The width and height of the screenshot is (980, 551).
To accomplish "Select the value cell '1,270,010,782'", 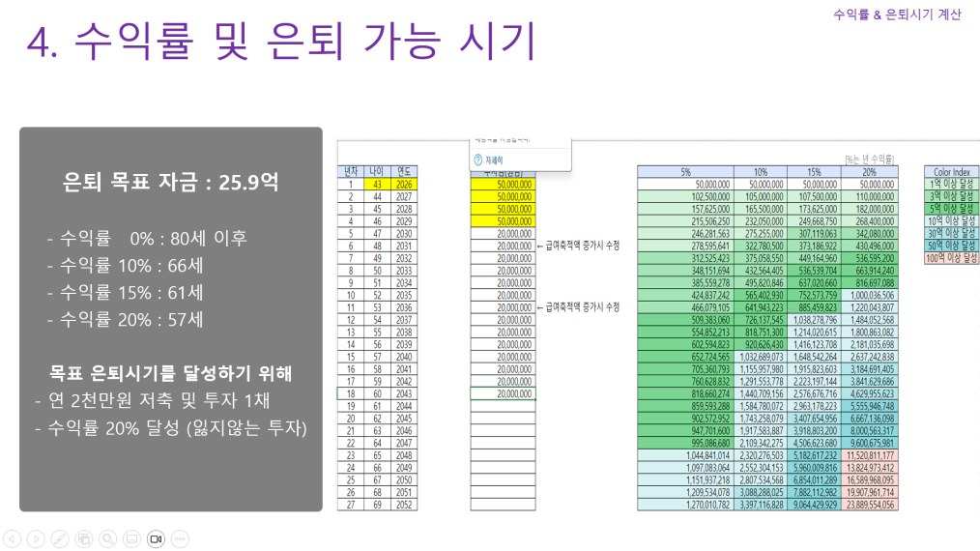I will point(685,505).
